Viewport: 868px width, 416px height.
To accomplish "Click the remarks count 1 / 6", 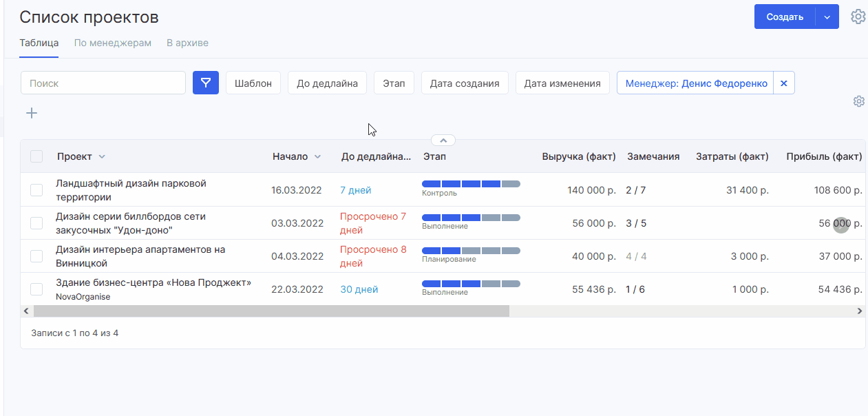I will point(635,289).
